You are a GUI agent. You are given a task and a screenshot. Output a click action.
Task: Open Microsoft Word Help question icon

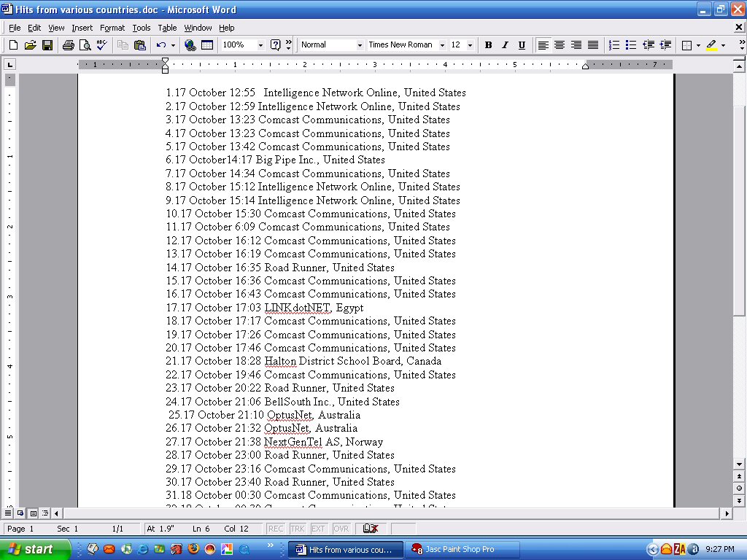(275, 45)
